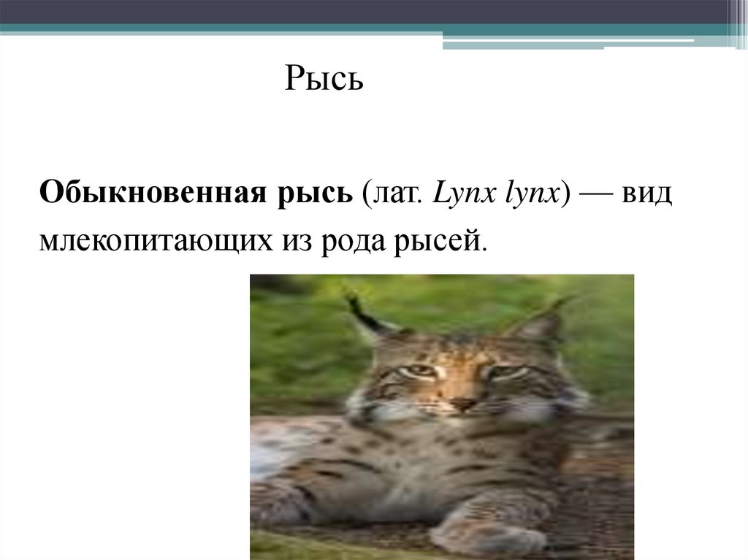Screen dimensions: 748x560
Task: Click the empty area below the paragraph
Action: click(131, 365)
